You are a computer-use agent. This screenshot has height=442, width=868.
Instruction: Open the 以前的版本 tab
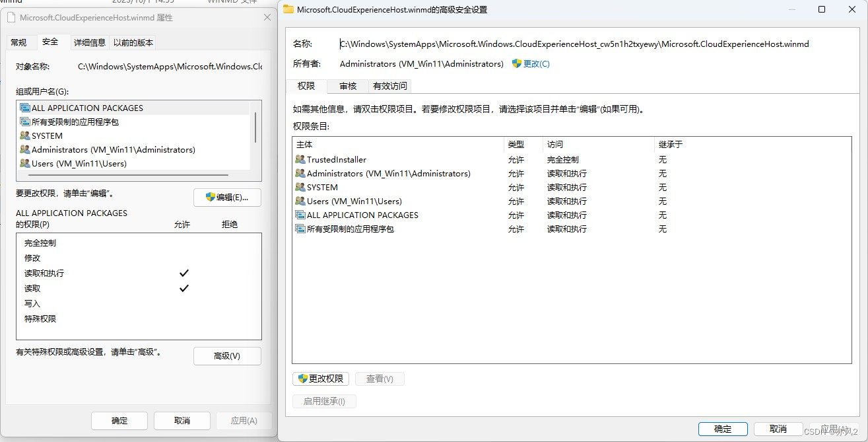(x=133, y=42)
